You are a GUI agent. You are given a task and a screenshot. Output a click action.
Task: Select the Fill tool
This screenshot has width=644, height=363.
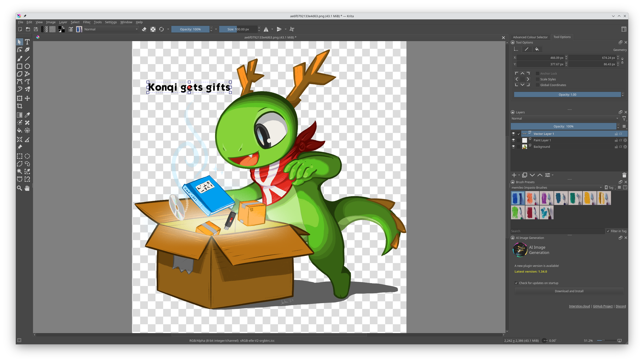point(20,130)
